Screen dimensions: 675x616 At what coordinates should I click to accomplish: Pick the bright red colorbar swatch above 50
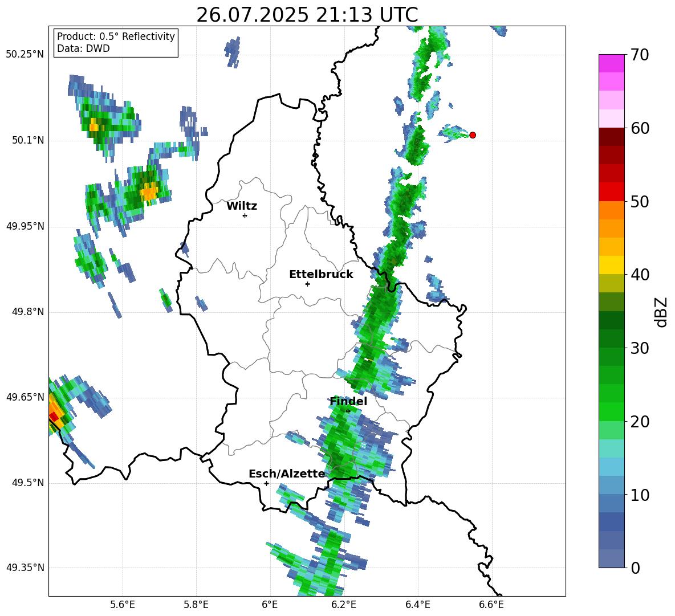pos(611,192)
